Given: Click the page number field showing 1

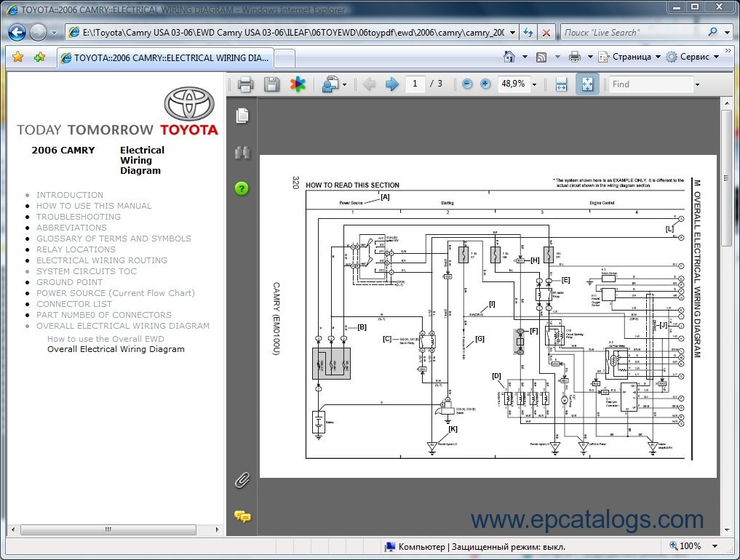Looking at the screenshot, I should coord(415,84).
